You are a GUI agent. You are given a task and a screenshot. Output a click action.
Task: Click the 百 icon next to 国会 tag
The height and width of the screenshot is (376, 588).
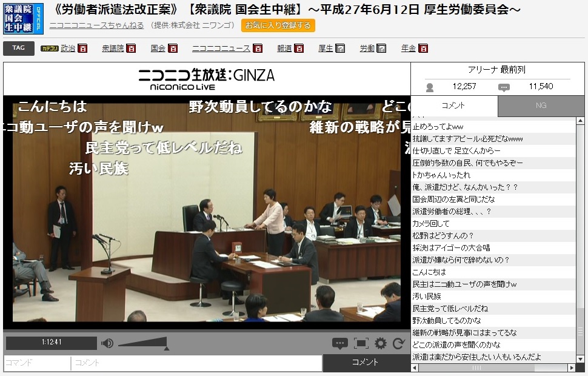[173, 49]
